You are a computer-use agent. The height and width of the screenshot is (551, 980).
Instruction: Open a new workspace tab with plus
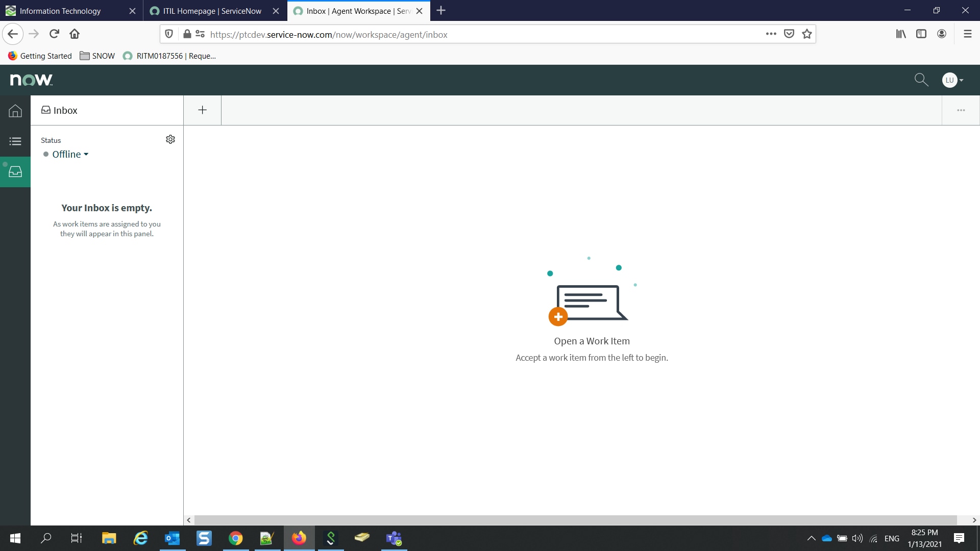203,110
